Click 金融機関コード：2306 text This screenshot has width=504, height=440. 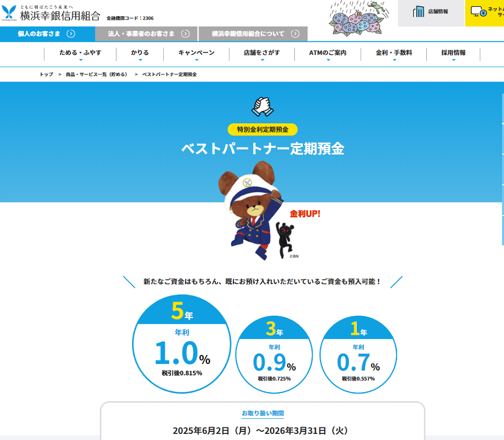[130, 18]
